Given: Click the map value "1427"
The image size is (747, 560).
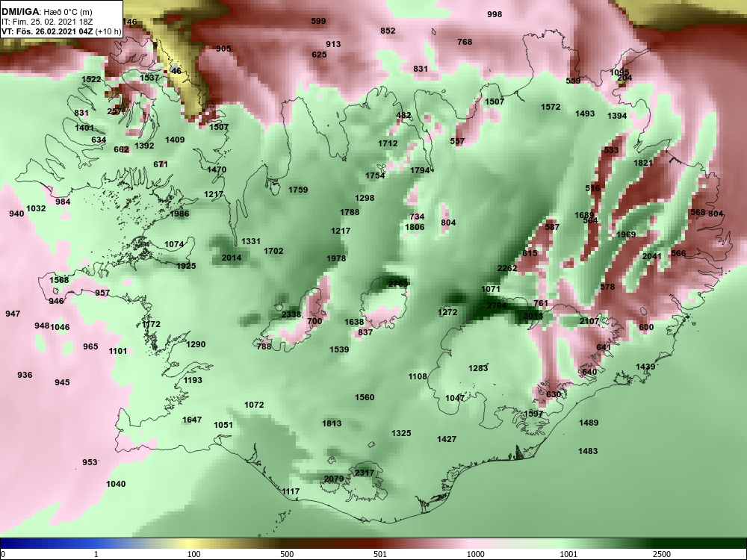Looking at the screenshot, I should click(x=447, y=439).
